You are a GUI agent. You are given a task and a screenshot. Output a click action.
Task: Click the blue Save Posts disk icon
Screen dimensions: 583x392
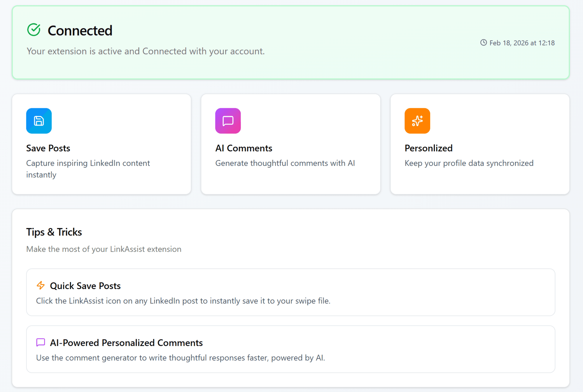click(39, 121)
